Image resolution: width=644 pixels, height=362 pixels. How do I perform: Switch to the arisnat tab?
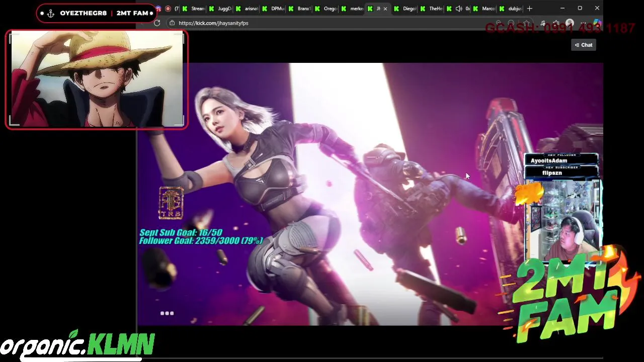[x=247, y=9]
